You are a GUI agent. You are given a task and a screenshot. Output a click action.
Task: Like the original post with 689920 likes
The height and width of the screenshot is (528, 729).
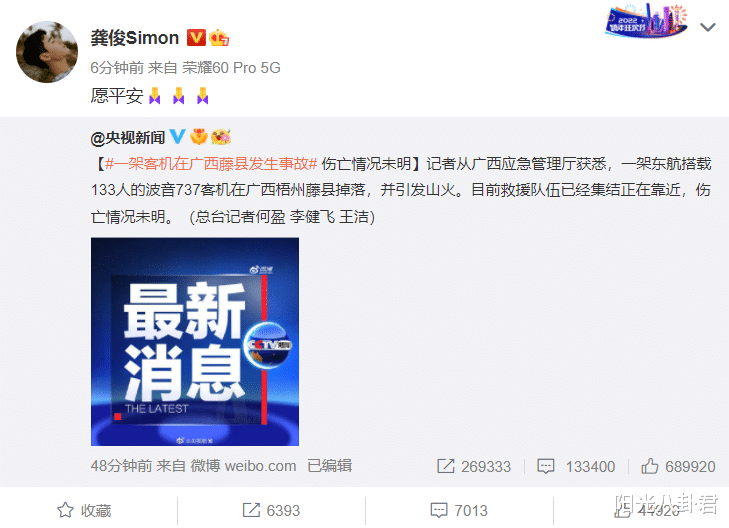[678, 466]
